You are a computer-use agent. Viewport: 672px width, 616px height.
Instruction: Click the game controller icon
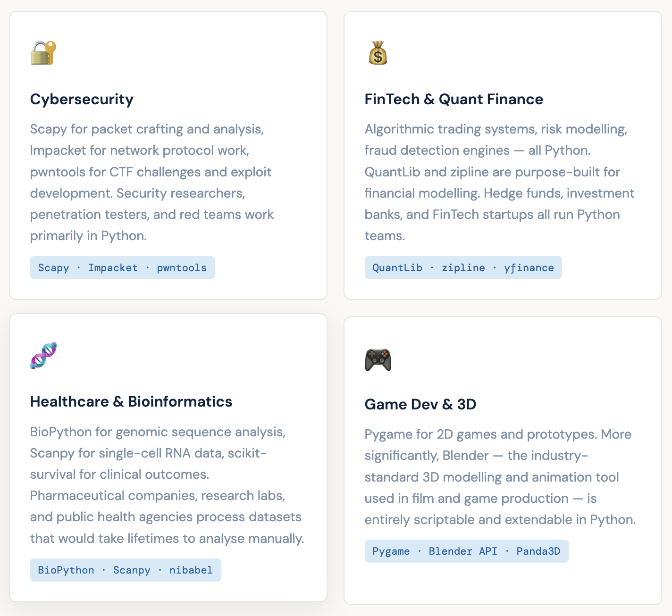(378, 359)
